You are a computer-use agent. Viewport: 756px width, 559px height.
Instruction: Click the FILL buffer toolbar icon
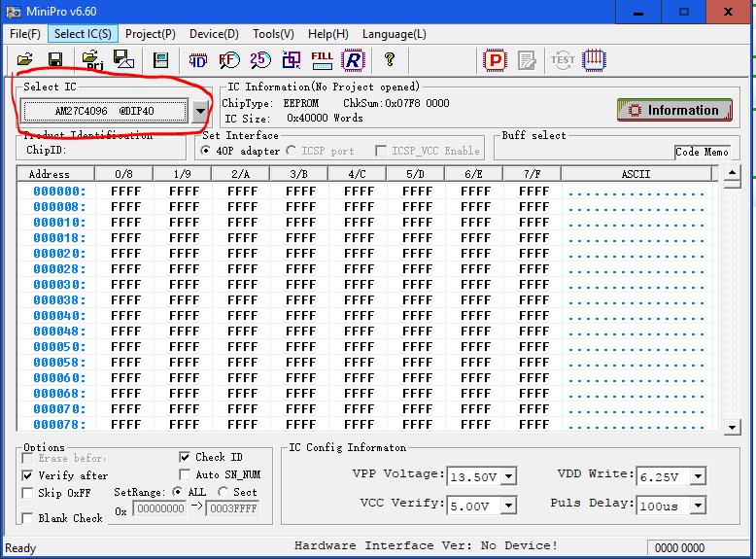(x=322, y=60)
